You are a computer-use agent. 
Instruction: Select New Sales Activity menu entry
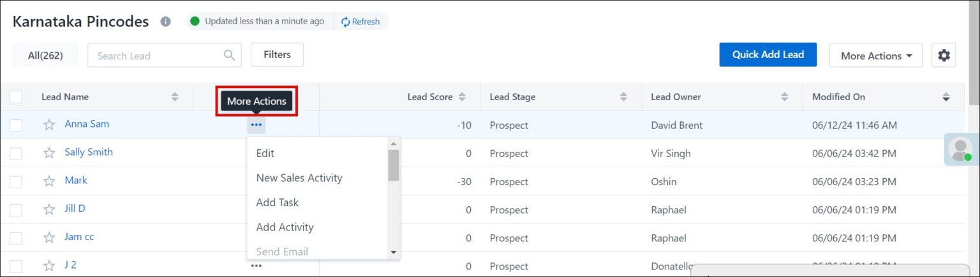coord(299,178)
